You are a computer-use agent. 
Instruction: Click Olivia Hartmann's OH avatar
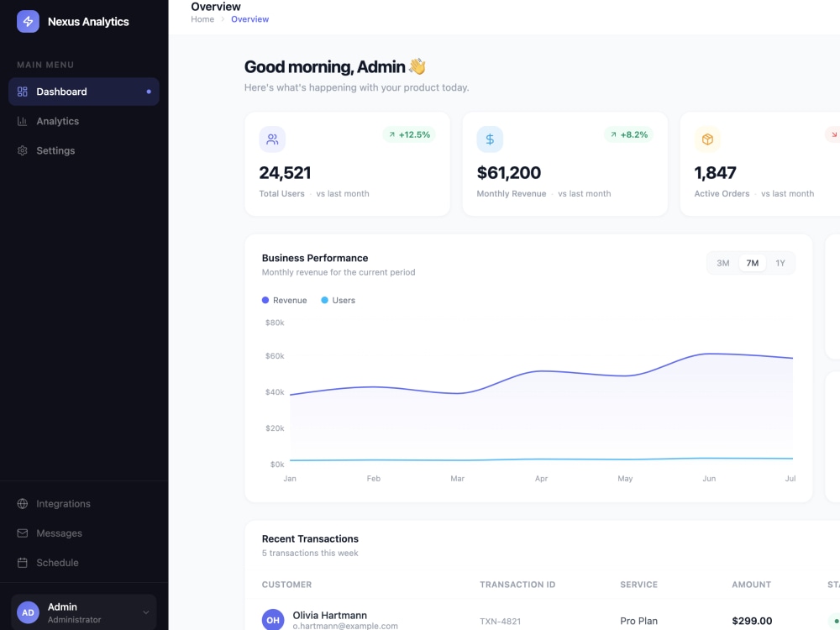[273, 620]
